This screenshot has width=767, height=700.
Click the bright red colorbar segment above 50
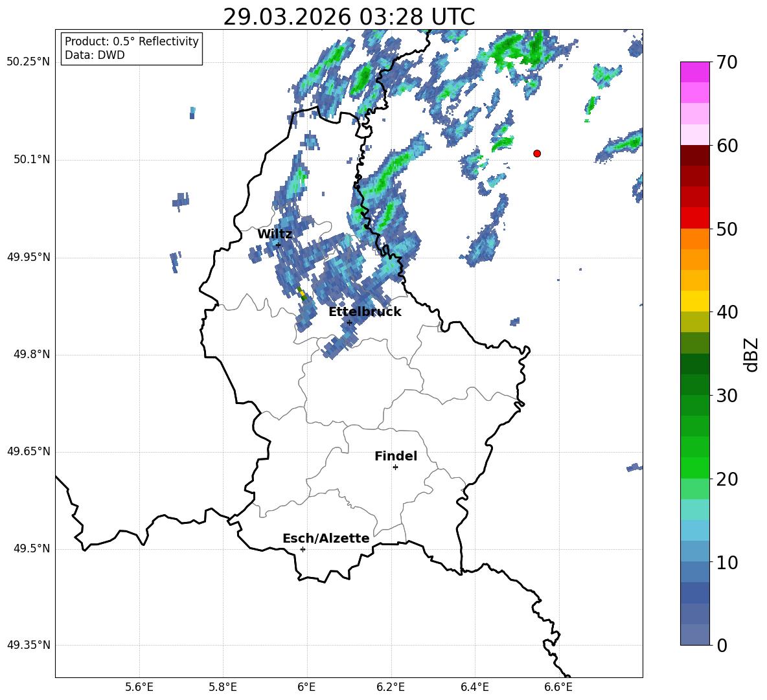pyautogui.click(x=694, y=218)
